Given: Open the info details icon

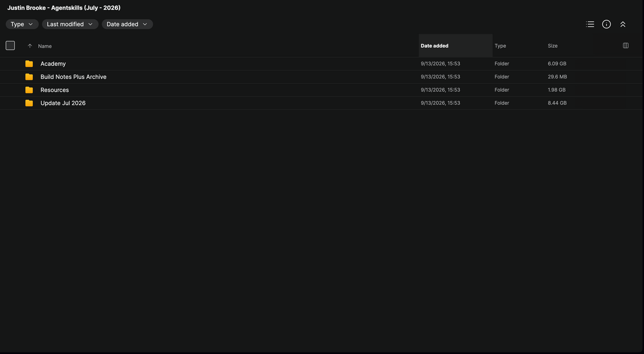Looking at the screenshot, I should (x=606, y=24).
